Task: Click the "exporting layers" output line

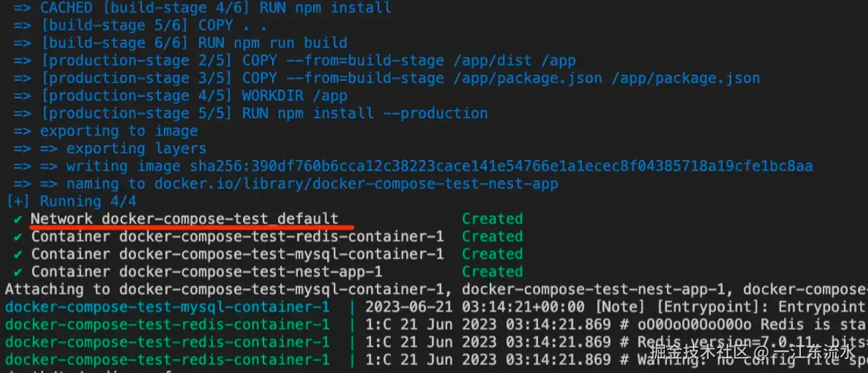Action: click(x=136, y=149)
